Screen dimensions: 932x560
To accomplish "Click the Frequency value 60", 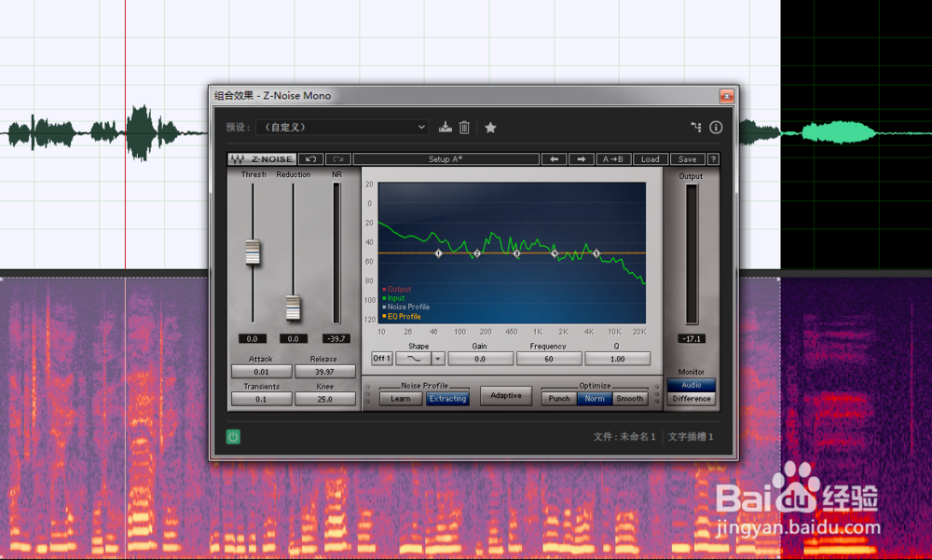I will (x=549, y=359).
